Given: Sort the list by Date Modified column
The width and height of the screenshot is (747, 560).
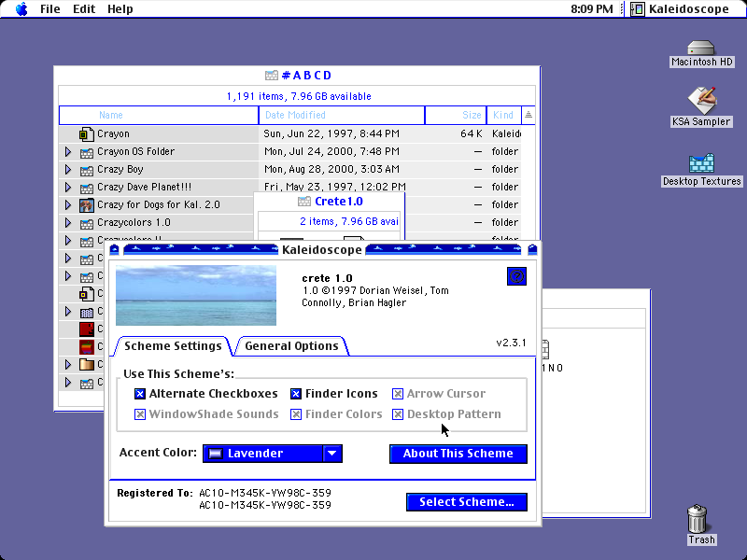Looking at the screenshot, I should (x=342, y=115).
